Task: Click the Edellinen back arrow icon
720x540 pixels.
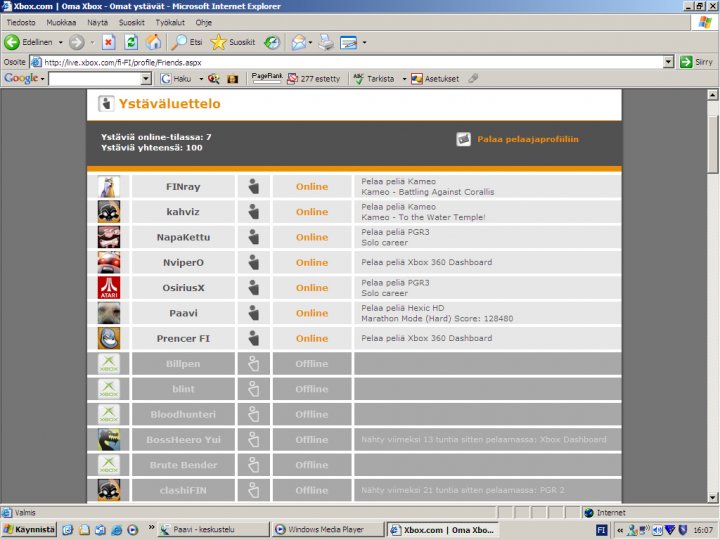Action: pyautogui.click(x=11, y=42)
